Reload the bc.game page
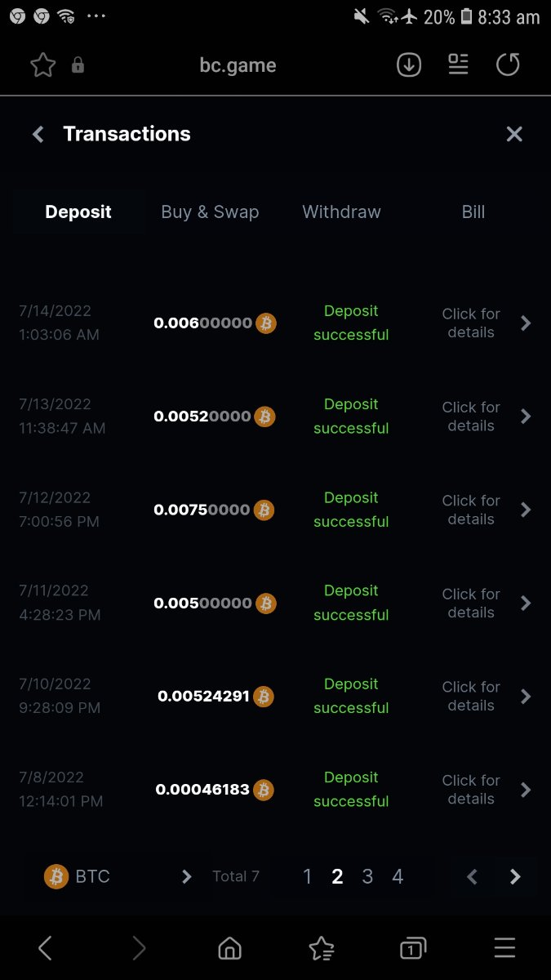Screen dimensions: 551x980 (x=508, y=65)
